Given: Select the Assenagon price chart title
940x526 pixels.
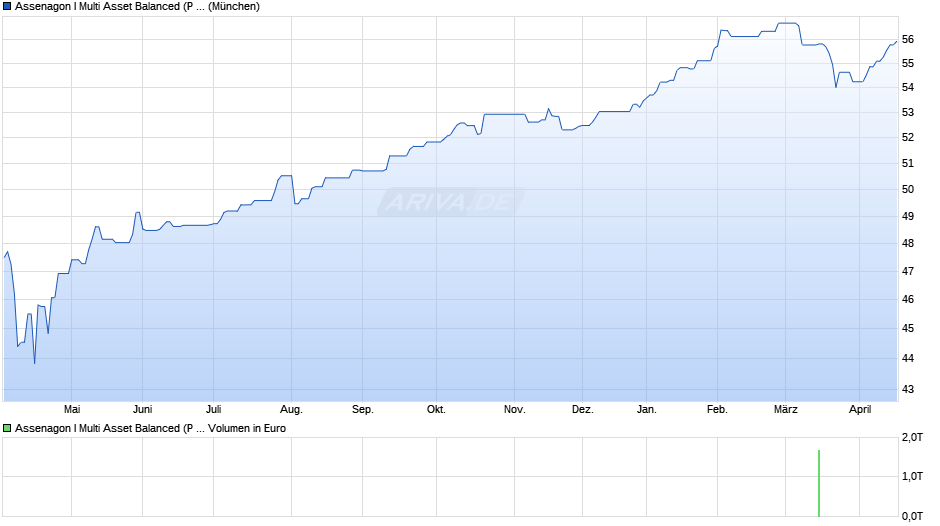Looking at the screenshot, I should 137,7.
